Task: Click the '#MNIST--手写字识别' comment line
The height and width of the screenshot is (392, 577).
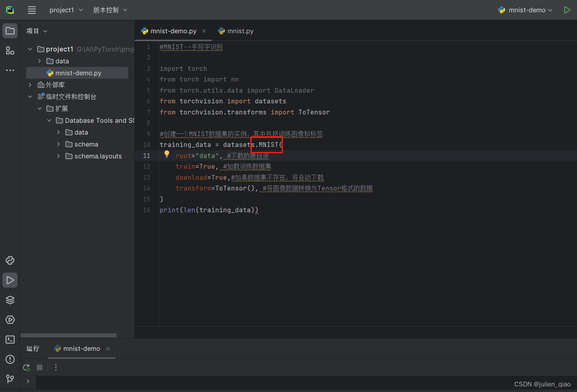Action: point(191,47)
